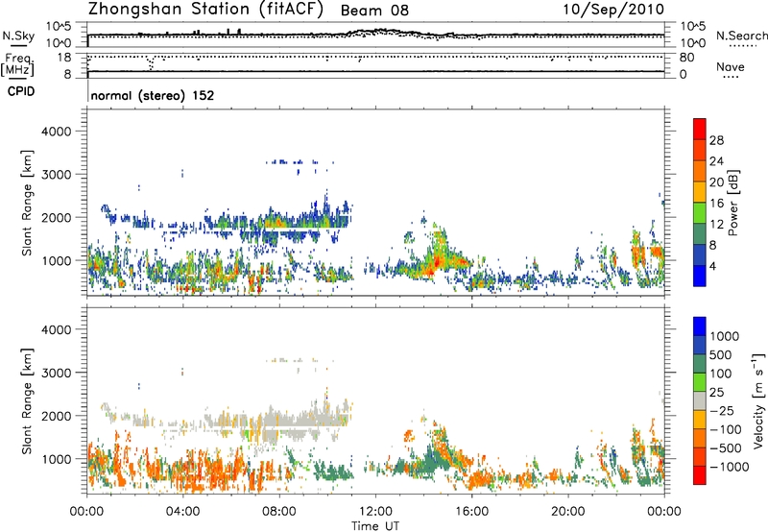This screenshot has width=768, height=532.
Task: Click the '80' Nave axis tick value
Action: pyautogui.click(x=686, y=58)
